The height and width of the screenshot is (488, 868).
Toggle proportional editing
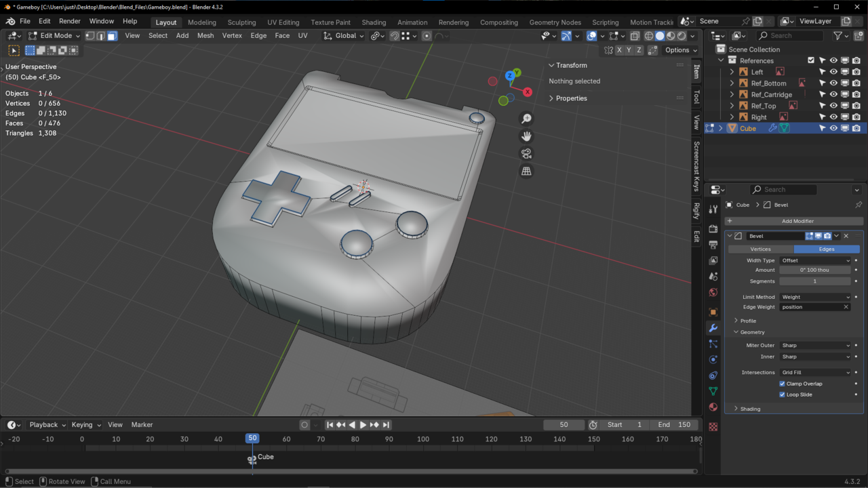(427, 36)
